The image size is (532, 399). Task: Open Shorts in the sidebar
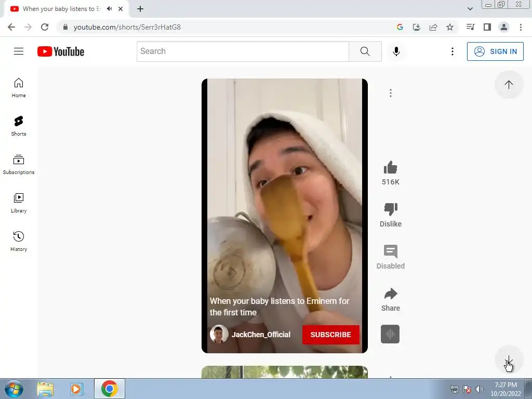click(x=19, y=126)
